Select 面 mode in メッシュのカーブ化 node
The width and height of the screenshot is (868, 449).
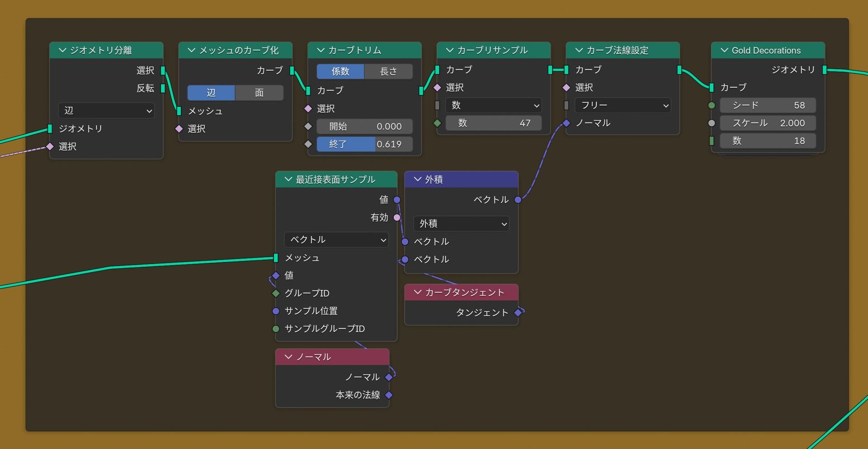pyautogui.click(x=259, y=93)
